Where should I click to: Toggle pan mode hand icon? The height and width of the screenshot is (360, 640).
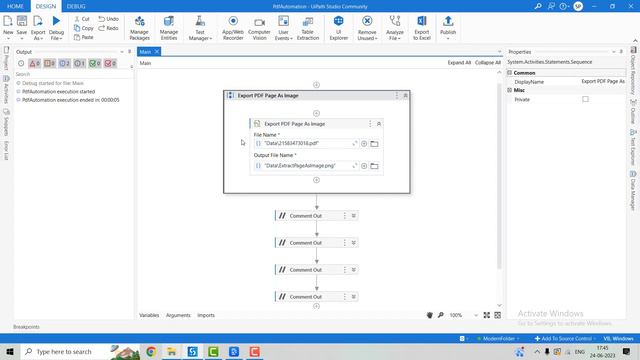[x=429, y=315]
